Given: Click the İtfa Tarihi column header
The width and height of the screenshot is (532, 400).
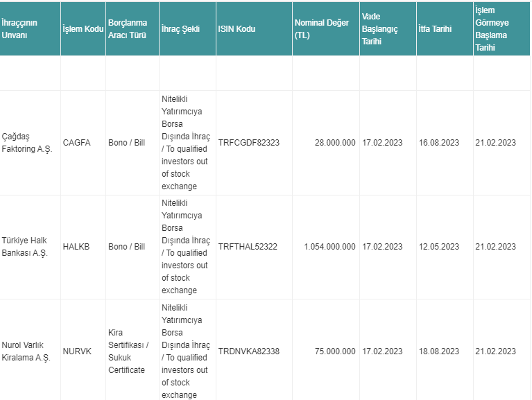Looking at the screenshot, I should [x=445, y=29].
